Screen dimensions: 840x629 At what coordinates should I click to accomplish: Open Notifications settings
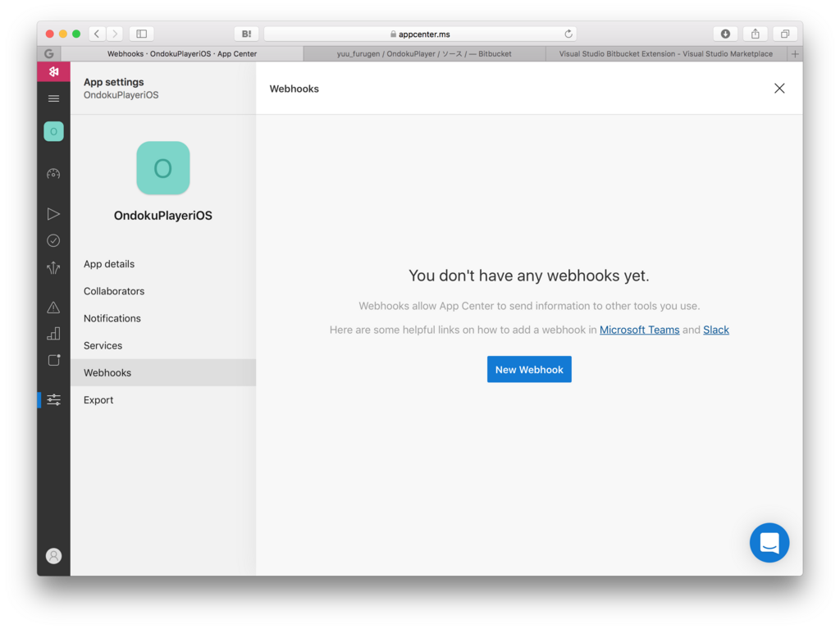tap(163, 318)
